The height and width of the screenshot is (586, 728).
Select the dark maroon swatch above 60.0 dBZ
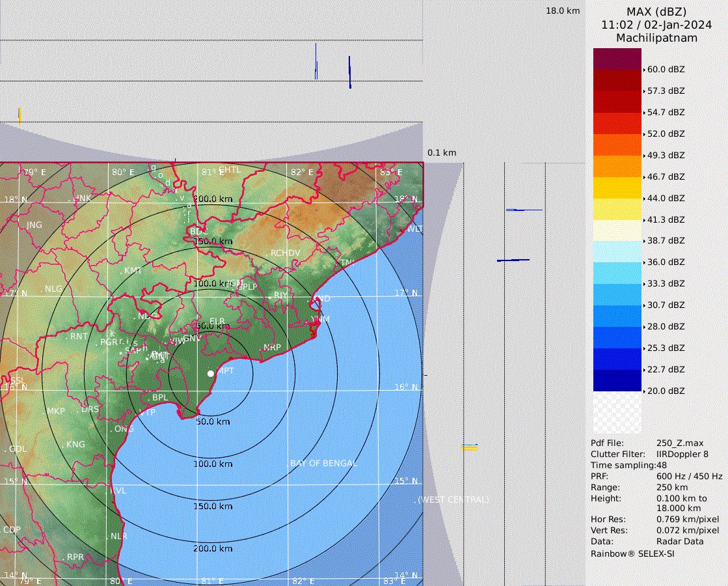pyautogui.click(x=617, y=59)
